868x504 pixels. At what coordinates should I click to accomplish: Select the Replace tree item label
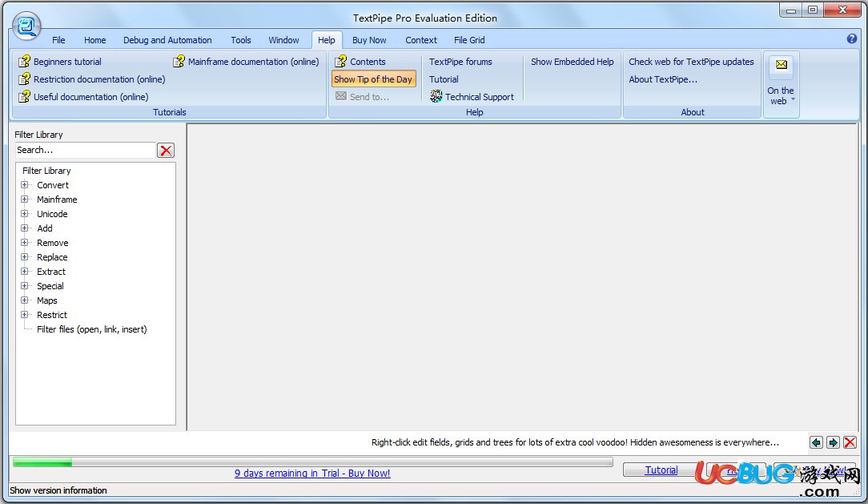click(x=52, y=257)
